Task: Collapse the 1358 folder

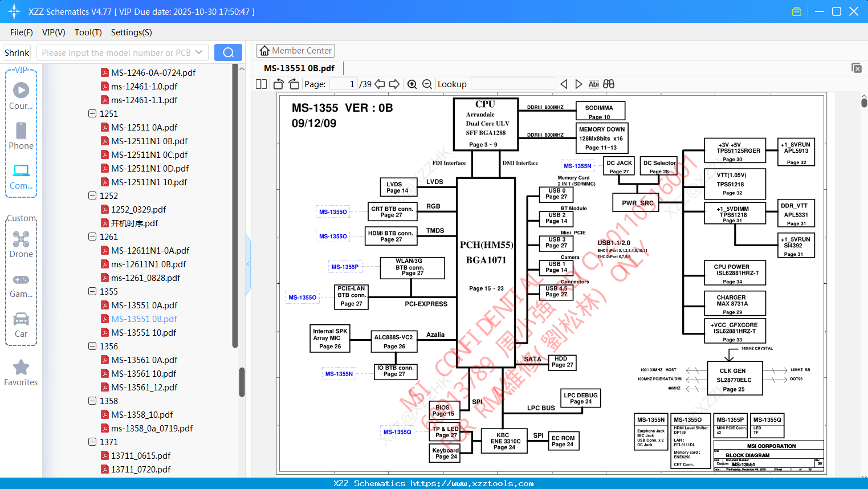Action: pos(92,401)
